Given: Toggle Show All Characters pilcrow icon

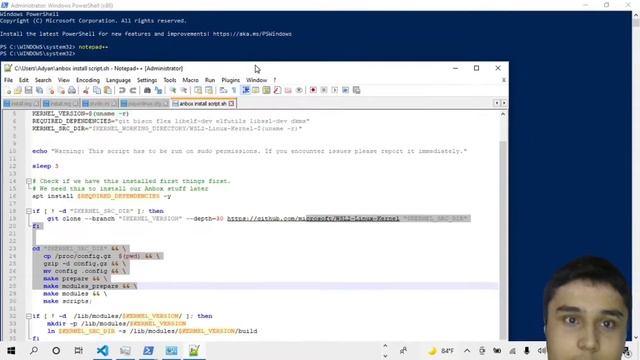Looking at the screenshot, I should click(234, 90).
